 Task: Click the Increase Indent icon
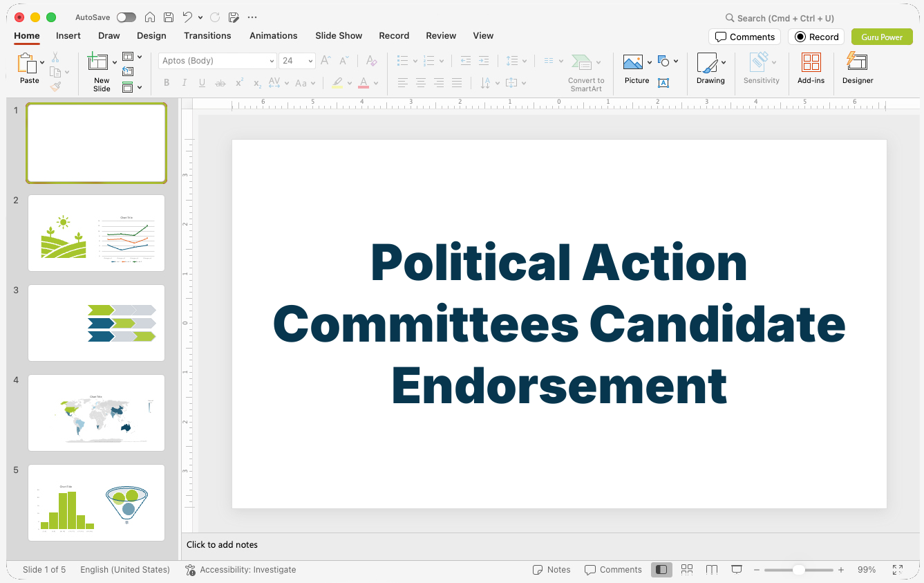[x=484, y=61]
